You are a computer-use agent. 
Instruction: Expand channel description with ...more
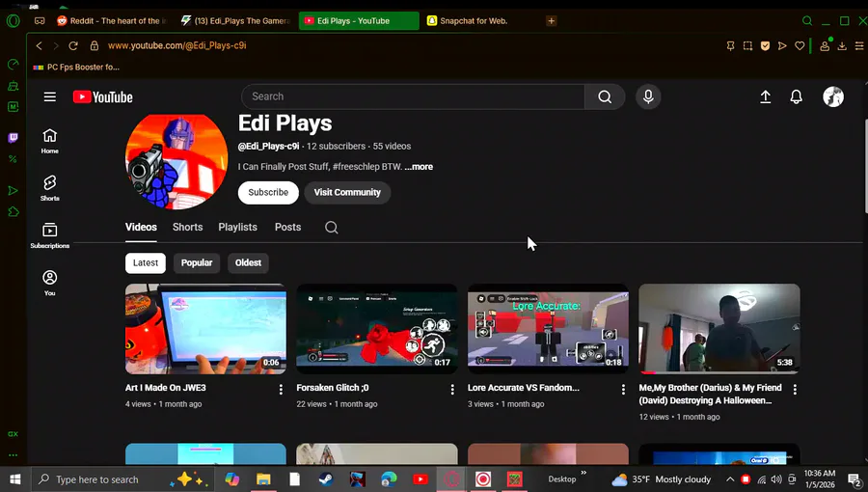pyautogui.click(x=419, y=167)
